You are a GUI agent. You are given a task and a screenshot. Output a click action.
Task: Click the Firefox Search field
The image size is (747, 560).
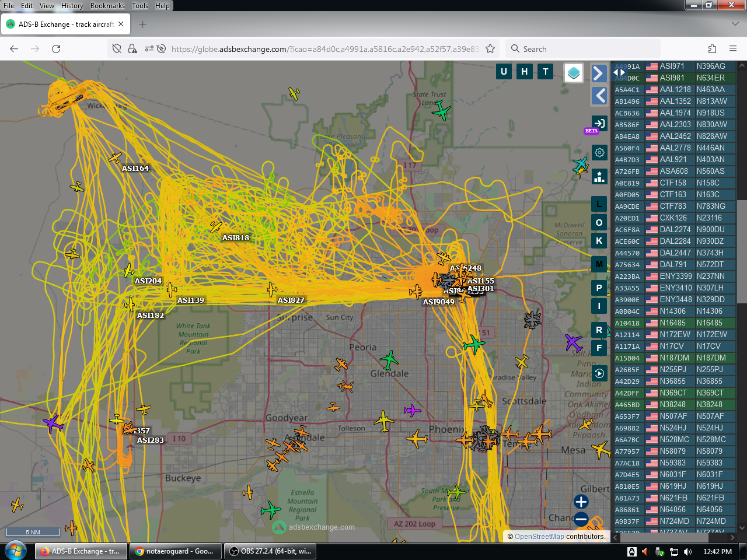(x=584, y=49)
